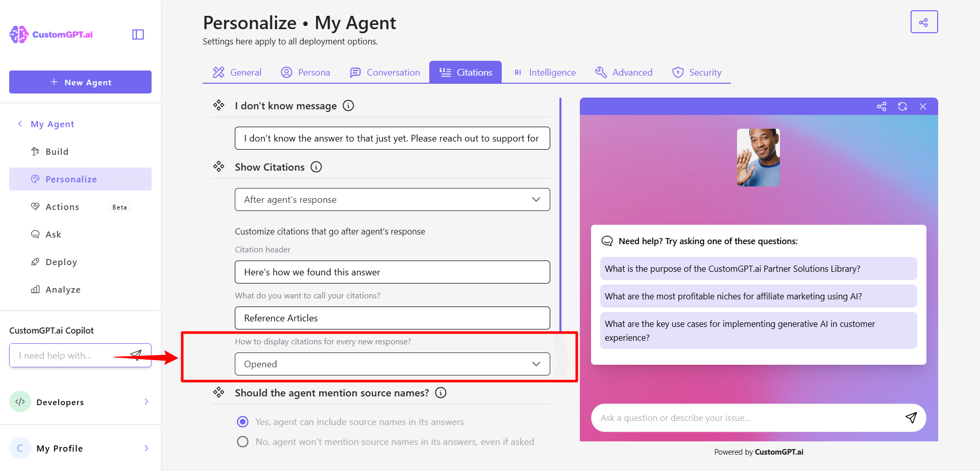
Task: Switch to the Intelligence tab
Action: (x=545, y=73)
